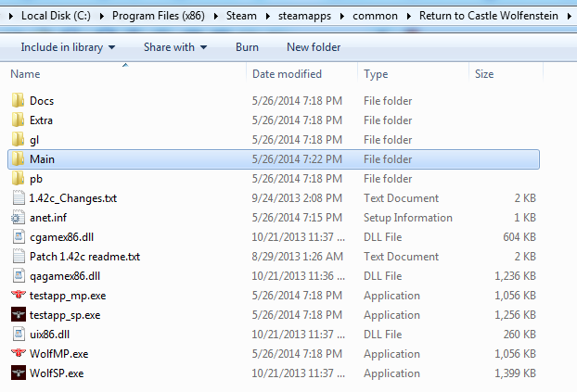Viewport: 577px width, 392px height.
Task: Click the Docs folder icon
Action: (x=18, y=100)
